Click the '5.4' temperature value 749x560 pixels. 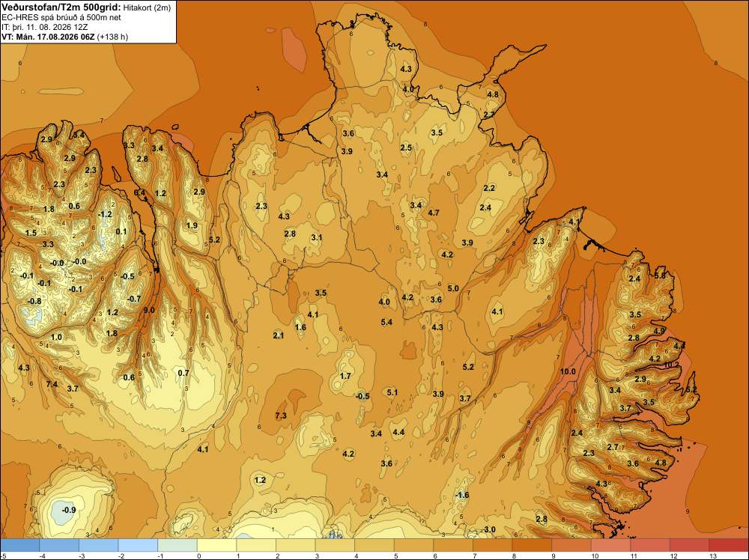coord(386,322)
